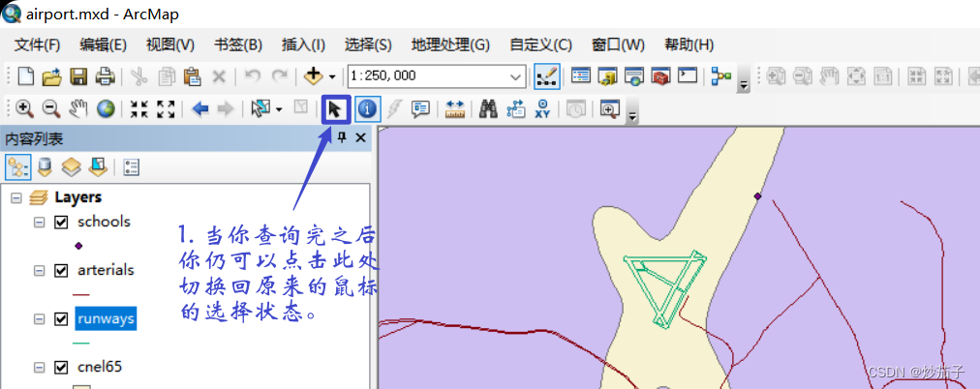Launch the ModelBuilder window icon
Viewport: 980px width, 389px height.
coord(721,76)
